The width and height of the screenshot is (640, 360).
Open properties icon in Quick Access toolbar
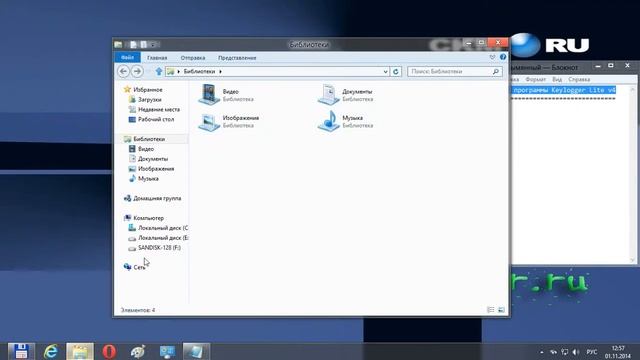click(133, 44)
